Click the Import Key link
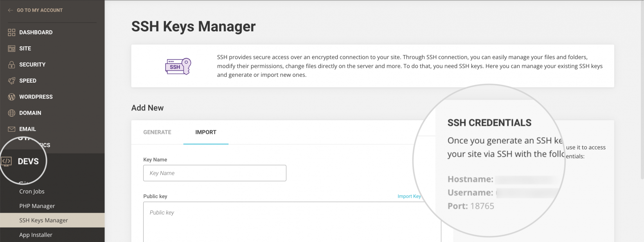Image resolution: width=644 pixels, height=242 pixels. click(x=409, y=196)
